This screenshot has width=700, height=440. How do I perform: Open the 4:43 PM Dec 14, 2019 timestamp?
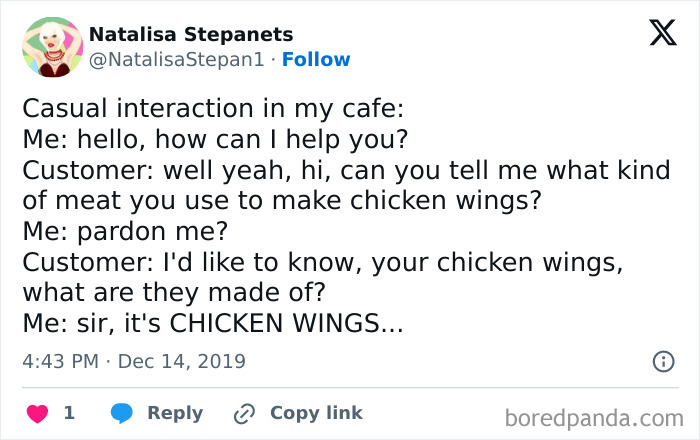pyautogui.click(x=134, y=361)
